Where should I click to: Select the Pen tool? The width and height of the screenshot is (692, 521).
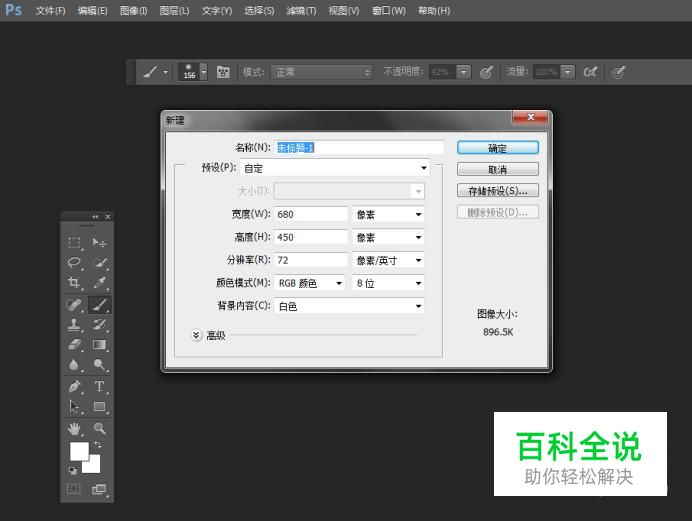point(74,387)
